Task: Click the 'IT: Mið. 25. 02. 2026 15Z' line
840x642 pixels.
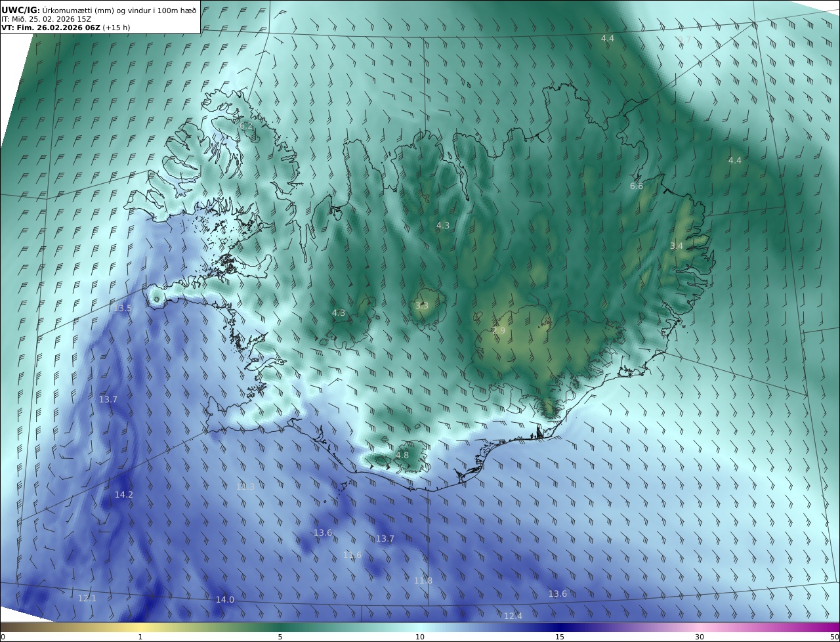Action: pos(47,19)
